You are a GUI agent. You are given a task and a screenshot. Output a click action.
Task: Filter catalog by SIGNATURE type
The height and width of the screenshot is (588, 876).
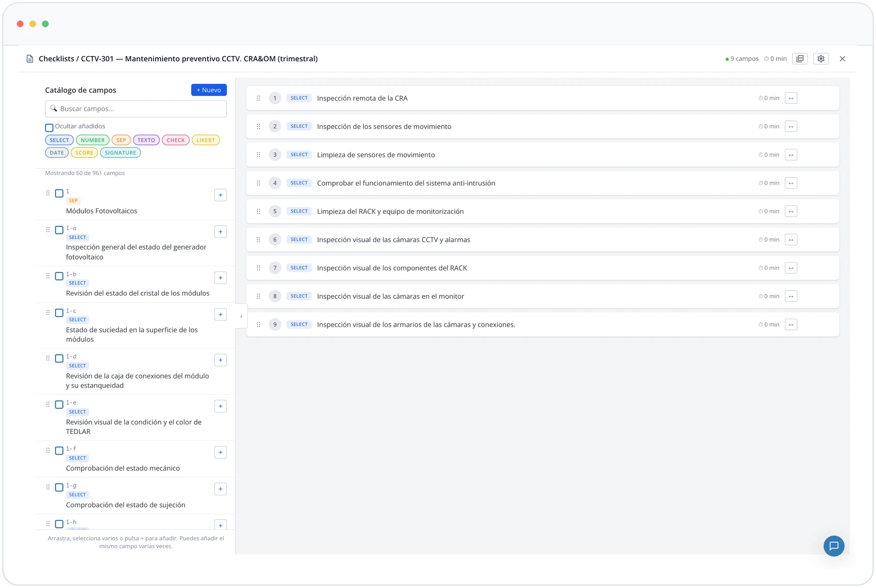tap(121, 153)
